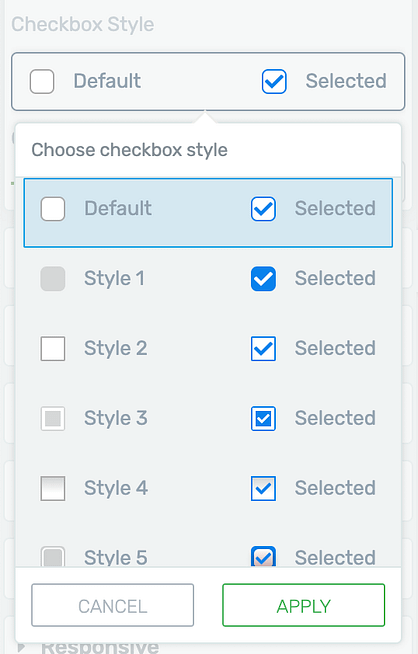Click checked Default preview in highlighted row

tap(263, 209)
